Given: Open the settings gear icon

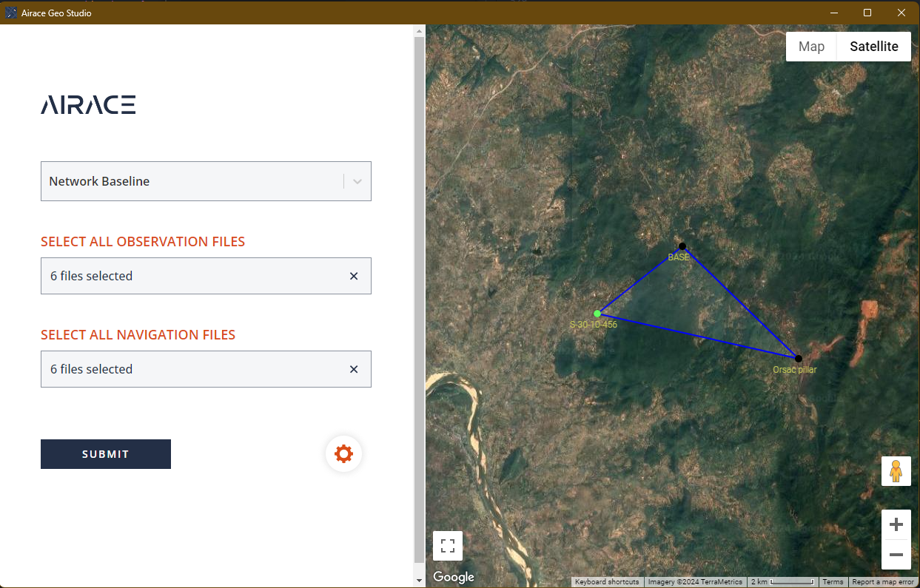Looking at the screenshot, I should [343, 453].
